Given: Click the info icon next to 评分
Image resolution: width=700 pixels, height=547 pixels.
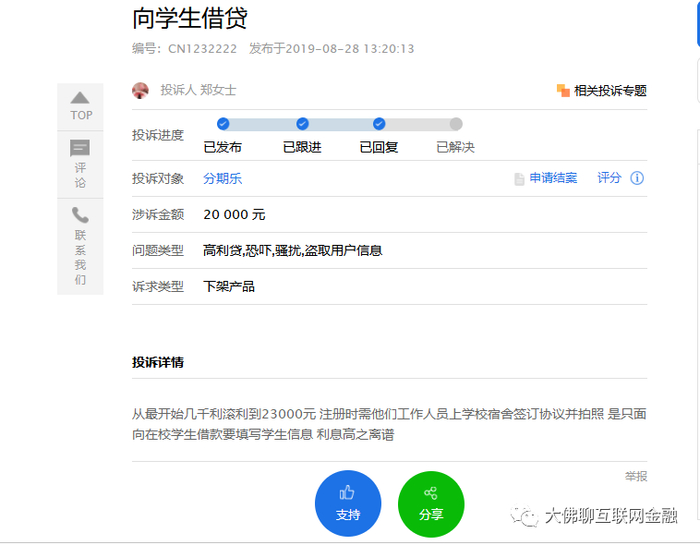Looking at the screenshot, I should [637, 178].
